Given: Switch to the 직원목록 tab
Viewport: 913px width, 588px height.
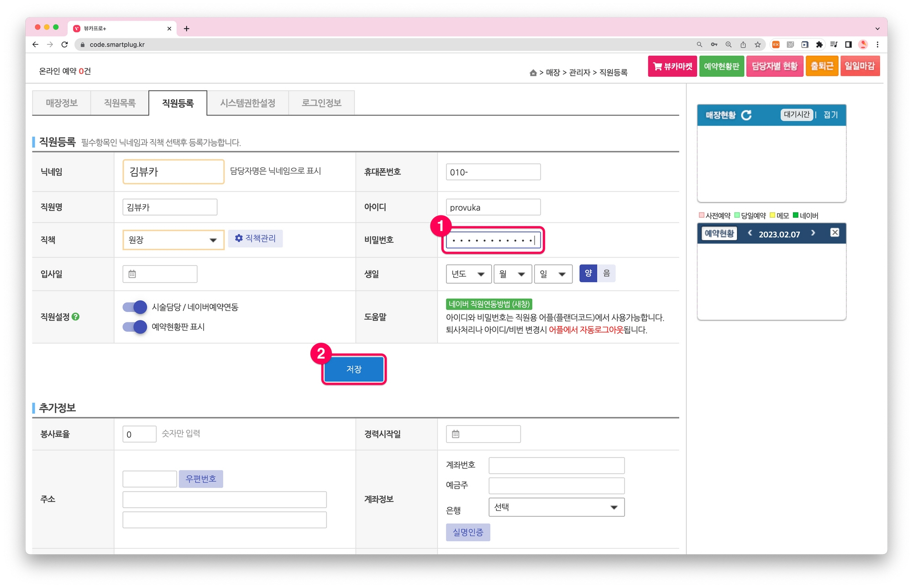Looking at the screenshot, I should coord(120,103).
